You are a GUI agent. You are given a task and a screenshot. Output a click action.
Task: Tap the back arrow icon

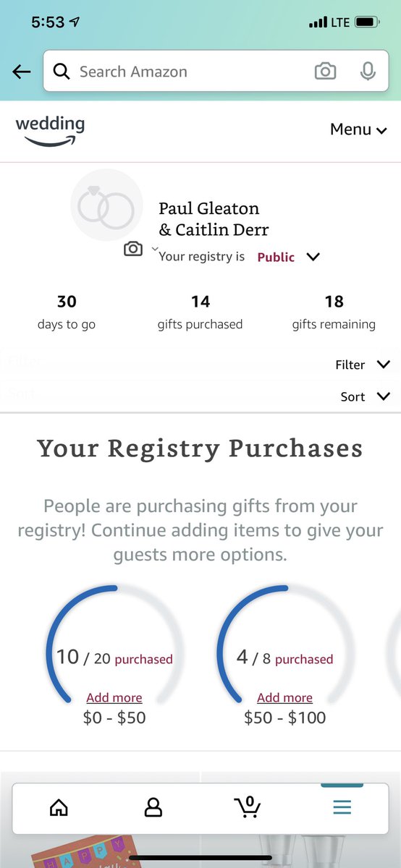22,71
